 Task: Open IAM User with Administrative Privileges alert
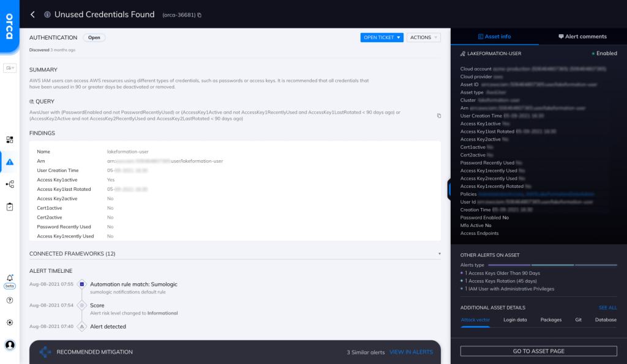(511, 289)
